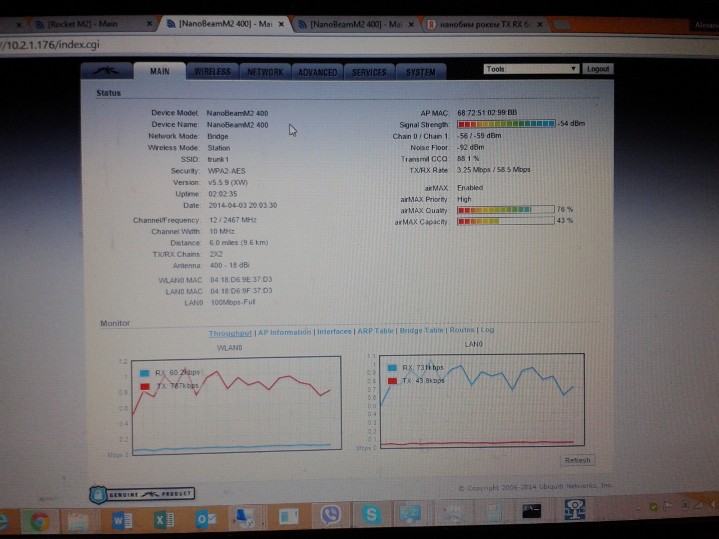Open the Tools dropdown
The height and width of the screenshot is (539, 719).
(531, 69)
